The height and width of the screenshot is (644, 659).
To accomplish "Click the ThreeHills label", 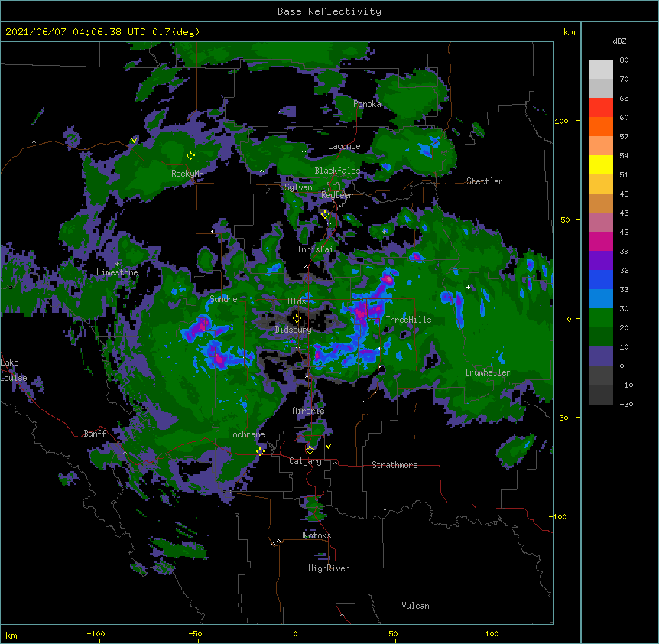I will pos(408,320).
